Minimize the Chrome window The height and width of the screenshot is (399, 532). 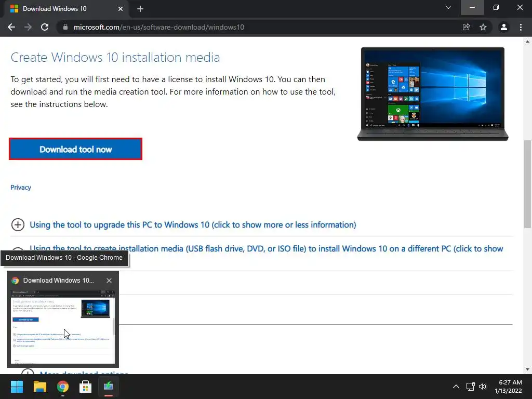(x=472, y=7)
